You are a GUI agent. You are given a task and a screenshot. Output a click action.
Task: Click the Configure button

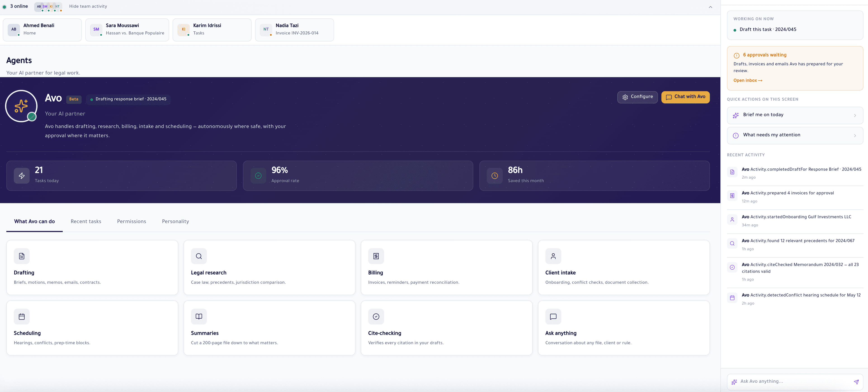tap(637, 97)
